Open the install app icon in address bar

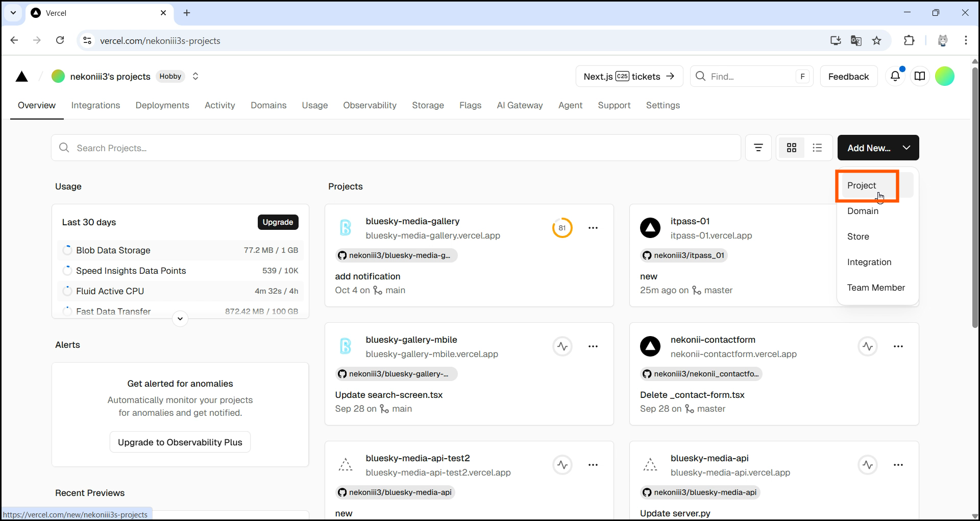836,40
